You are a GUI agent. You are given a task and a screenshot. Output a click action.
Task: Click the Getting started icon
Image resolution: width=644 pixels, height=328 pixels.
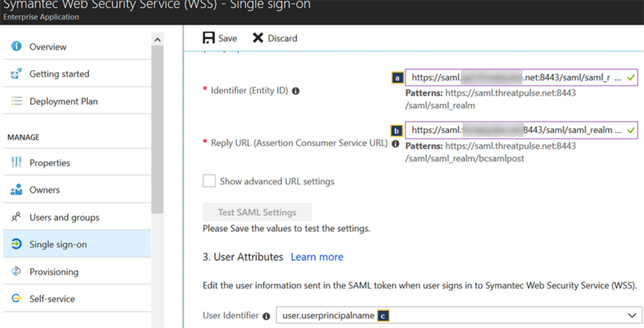(x=16, y=74)
